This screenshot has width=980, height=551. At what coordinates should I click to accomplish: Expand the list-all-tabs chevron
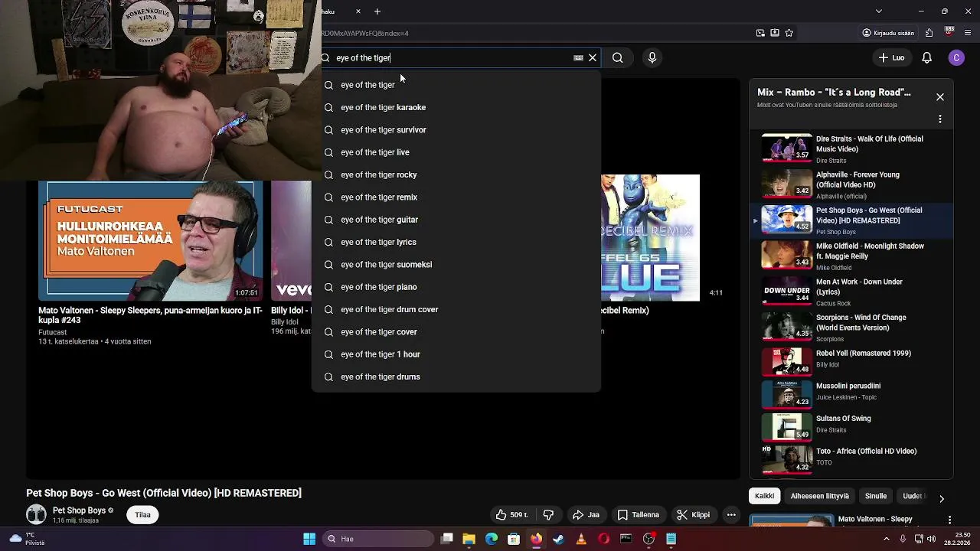pos(879,11)
